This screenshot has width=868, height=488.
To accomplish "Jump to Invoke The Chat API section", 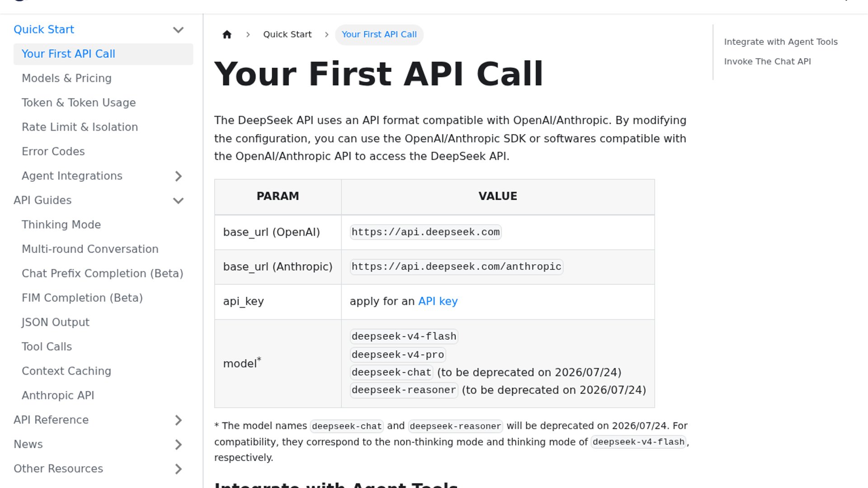I will coord(768,61).
